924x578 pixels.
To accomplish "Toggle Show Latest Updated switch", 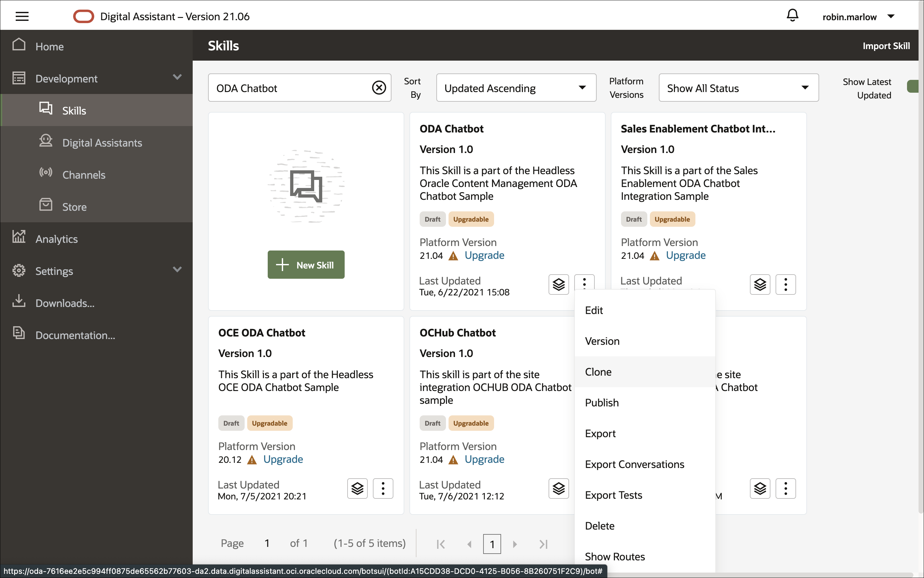I will [914, 86].
